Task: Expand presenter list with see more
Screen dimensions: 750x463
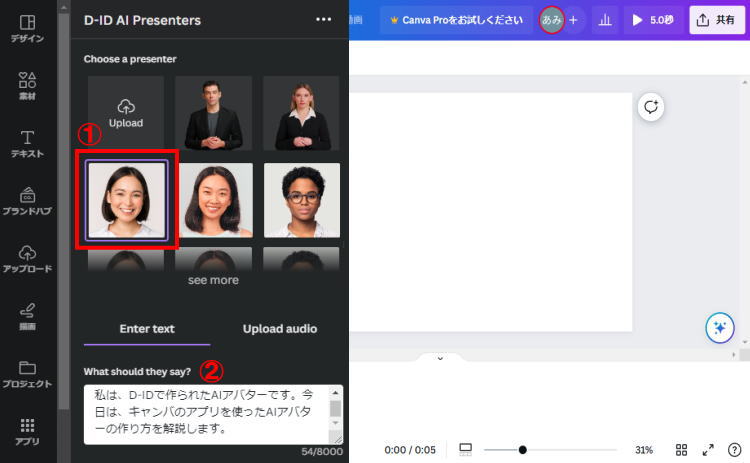Action: pos(213,280)
